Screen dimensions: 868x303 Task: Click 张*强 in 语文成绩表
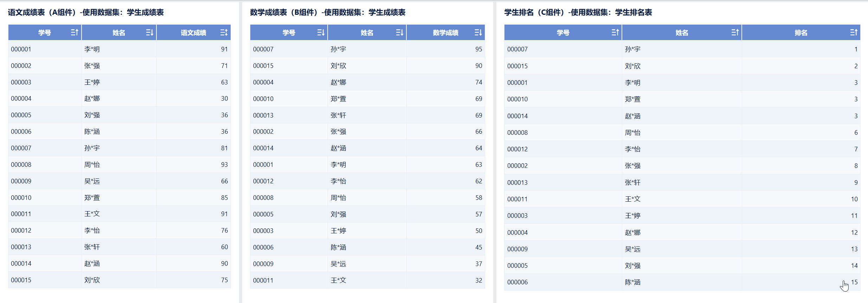point(92,66)
